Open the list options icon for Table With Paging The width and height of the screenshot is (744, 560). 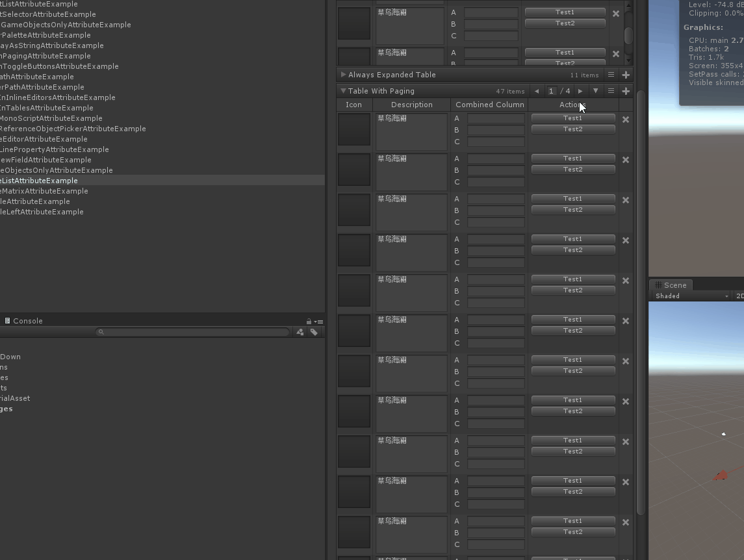tap(611, 92)
